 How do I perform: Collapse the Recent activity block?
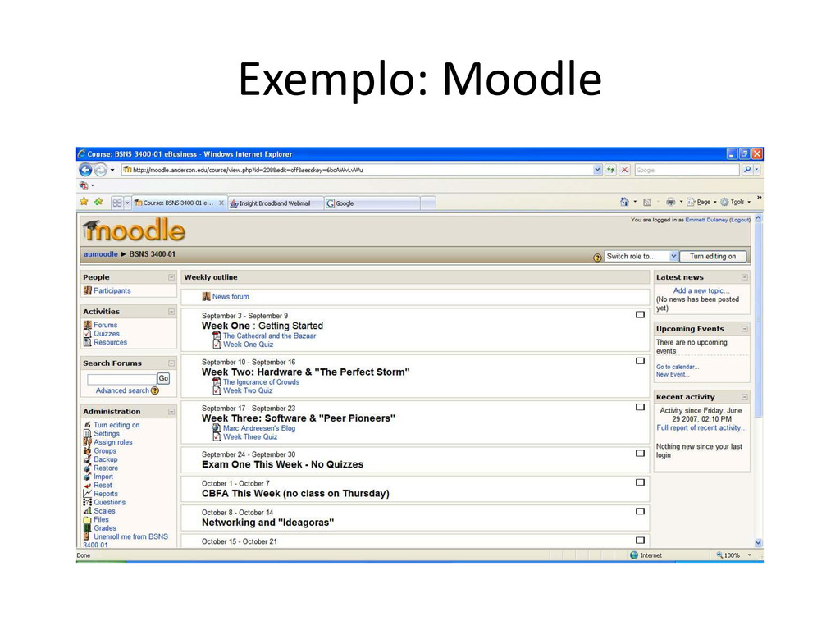(x=745, y=397)
